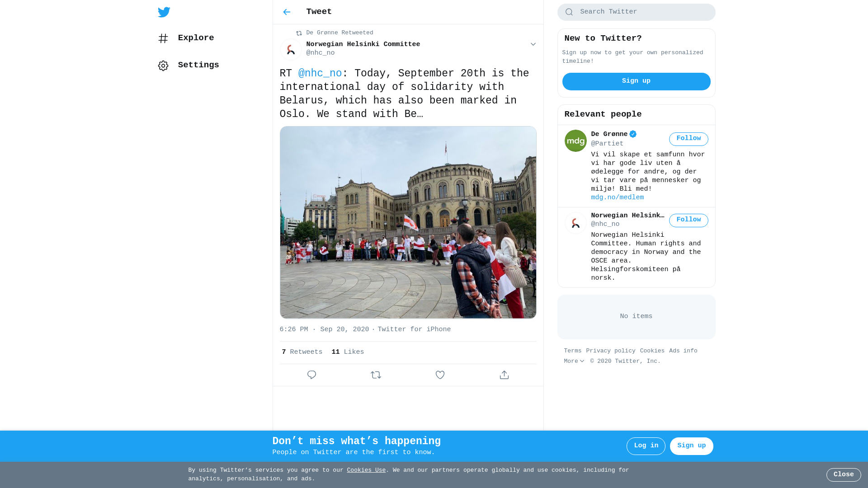Click the Twitter bird logo
Image resolution: width=868 pixels, height=488 pixels.
point(164,12)
